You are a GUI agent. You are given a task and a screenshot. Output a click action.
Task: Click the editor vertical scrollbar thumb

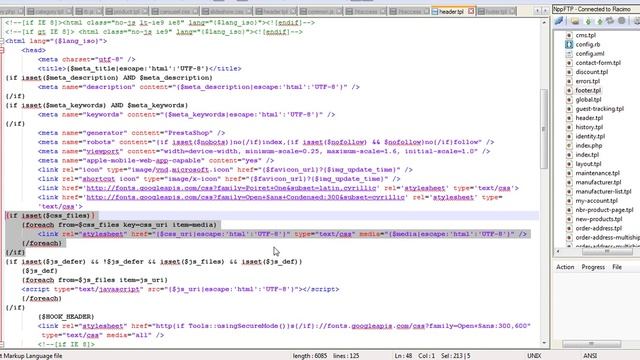pos(544,129)
